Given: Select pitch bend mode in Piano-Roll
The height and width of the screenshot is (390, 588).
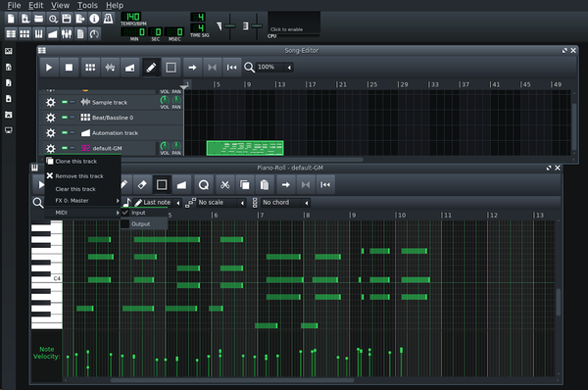Looking at the screenshot, I should click(x=181, y=185).
